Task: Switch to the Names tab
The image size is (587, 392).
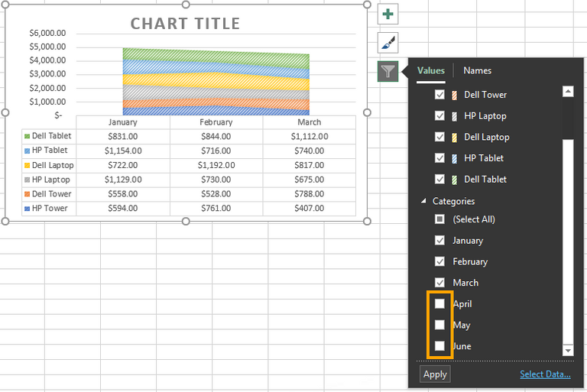Action: (477, 70)
